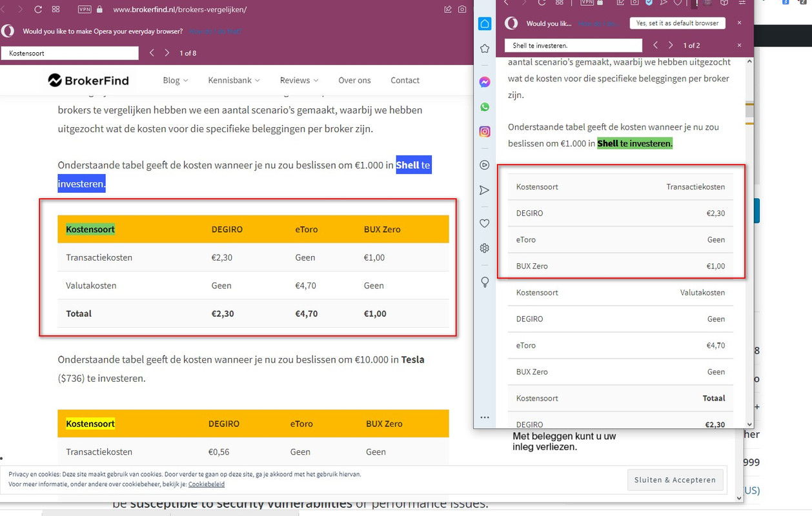The height and width of the screenshot is (516, 812).
Task: Open the Over ons page
Action: coord(354,80)
